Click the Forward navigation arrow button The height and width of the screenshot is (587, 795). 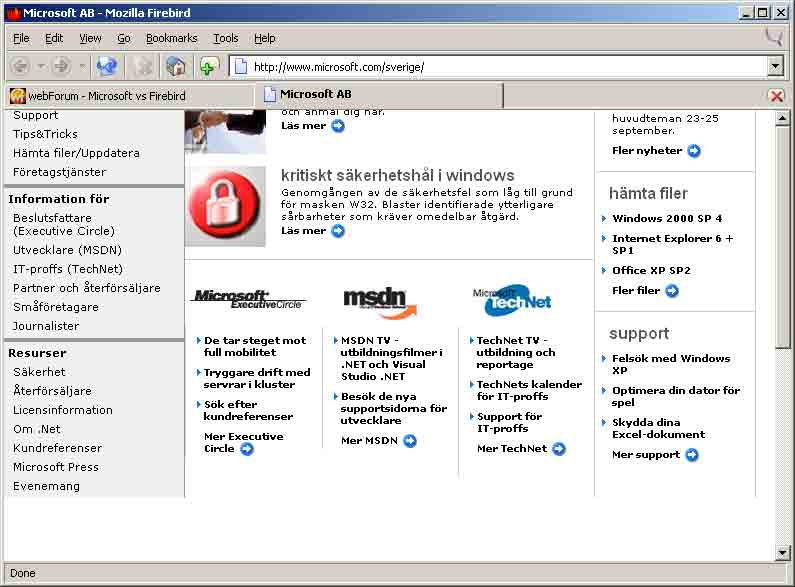click(x=62, y=66)
